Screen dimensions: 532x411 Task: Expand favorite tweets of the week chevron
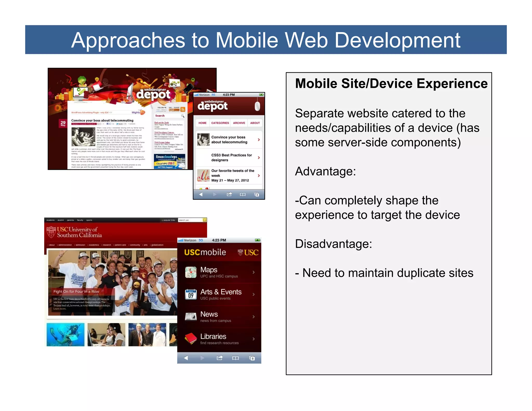[x=259, y=176]
